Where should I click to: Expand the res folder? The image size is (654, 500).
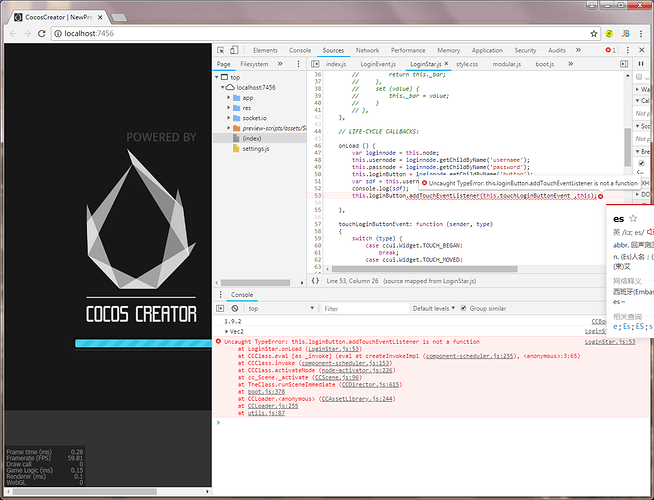coord(229,108)
